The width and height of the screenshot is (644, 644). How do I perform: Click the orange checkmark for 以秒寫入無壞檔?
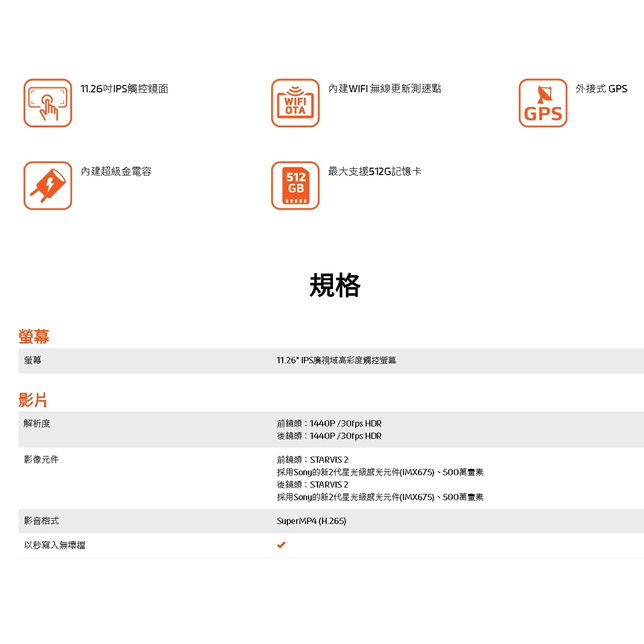(x=281, y=545)
